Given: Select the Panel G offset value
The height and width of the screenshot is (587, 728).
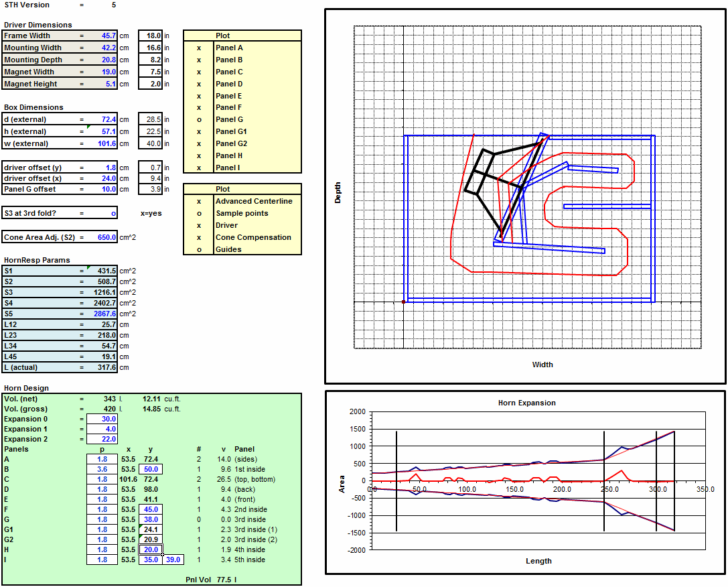Looking at the screenshot, I should [x=102, y=189].
